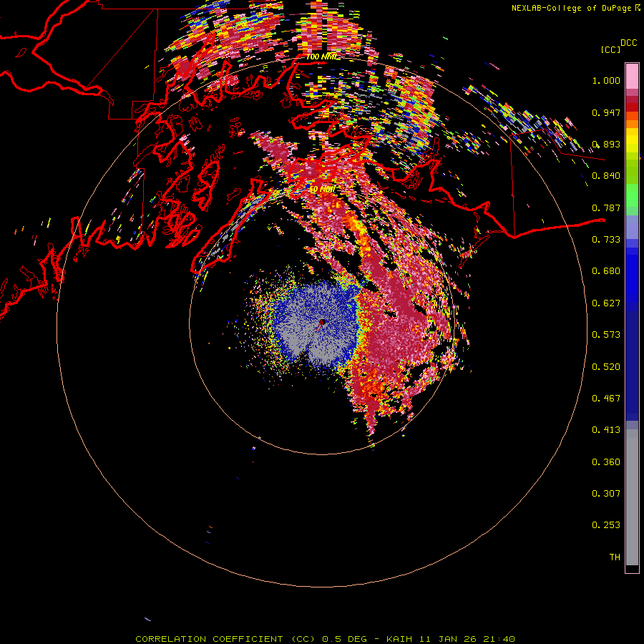Click the 50 NM range ring label
The width and height of the screenshot is (644, 644).
point(322,189)
